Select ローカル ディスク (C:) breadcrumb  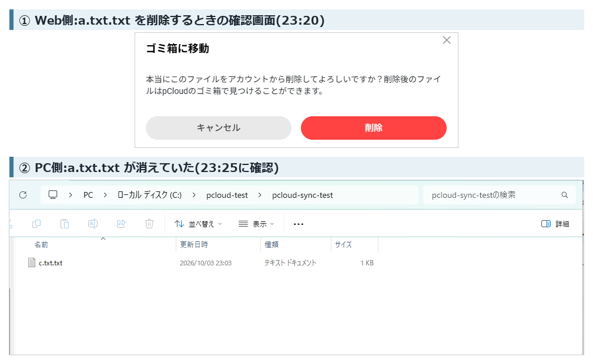pyautogui.click(x=149, y=195)
